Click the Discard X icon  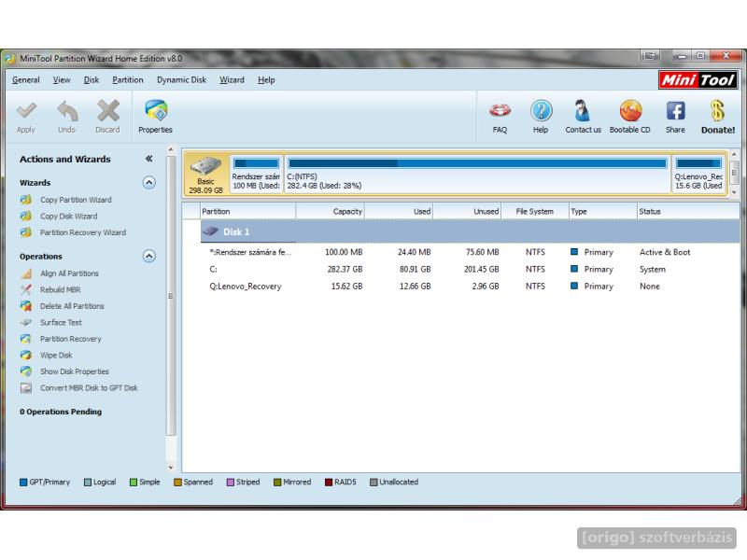click(x=108, y=110)
